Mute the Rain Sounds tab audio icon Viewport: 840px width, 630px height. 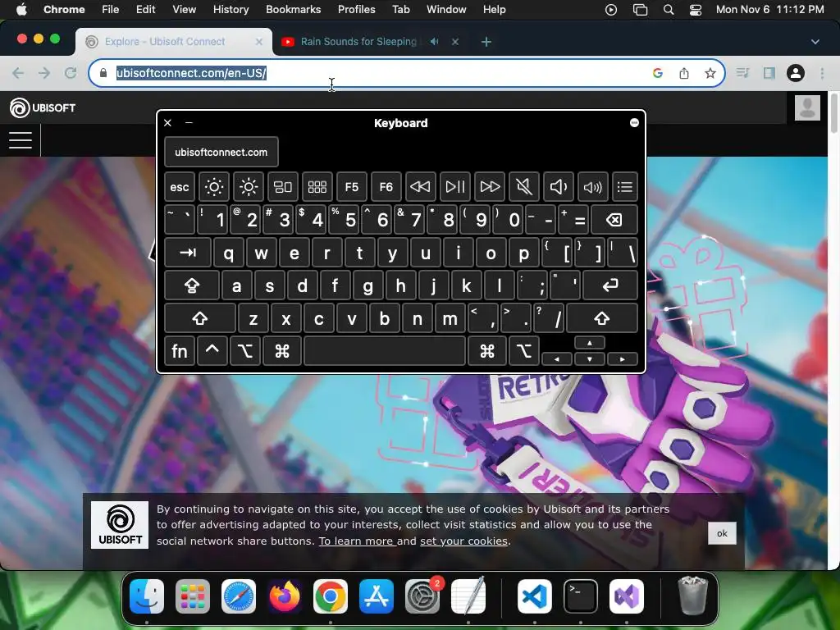click(x=435, y=41)
